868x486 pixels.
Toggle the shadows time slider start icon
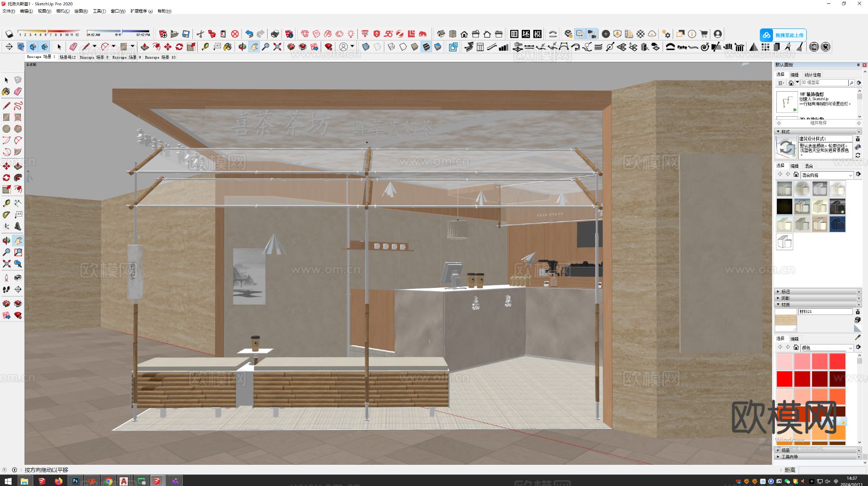click(x=9, y=34)
